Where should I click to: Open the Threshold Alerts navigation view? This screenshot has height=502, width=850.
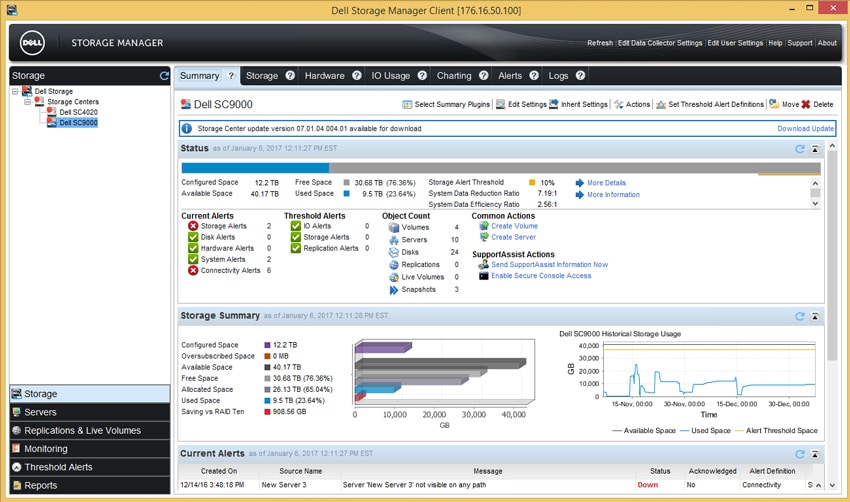coord(89,467)
